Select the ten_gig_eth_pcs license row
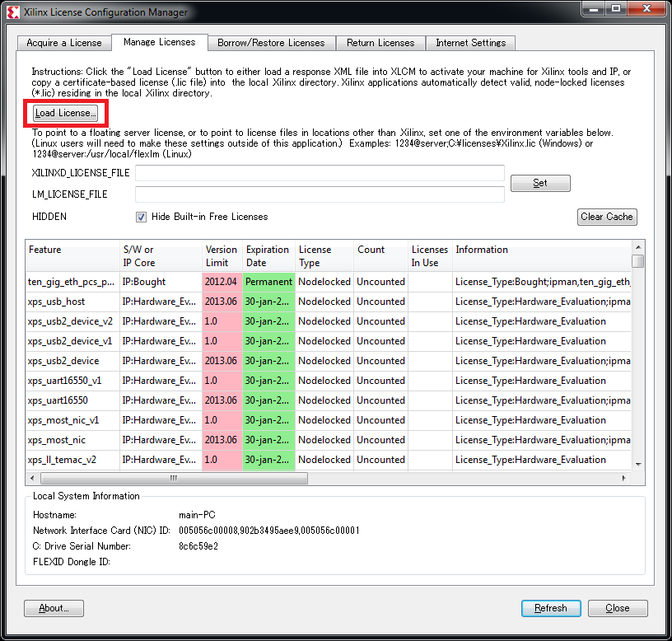The image size is (672, 641). pyautogui.click(x=72, y=282)
